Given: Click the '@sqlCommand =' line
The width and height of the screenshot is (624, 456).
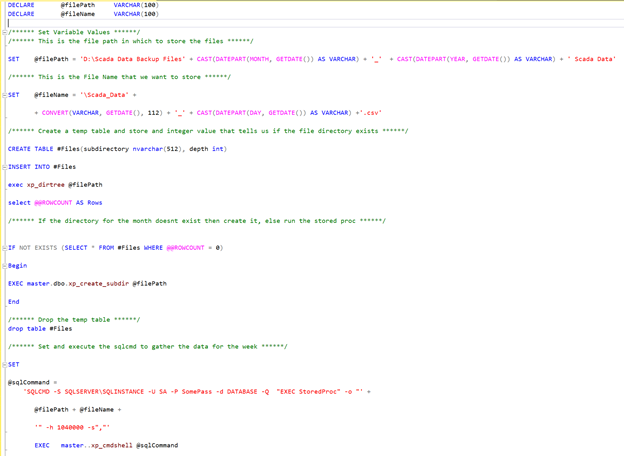Looking at the screenshot, I should pyautogui.click(x=32, y=382).
